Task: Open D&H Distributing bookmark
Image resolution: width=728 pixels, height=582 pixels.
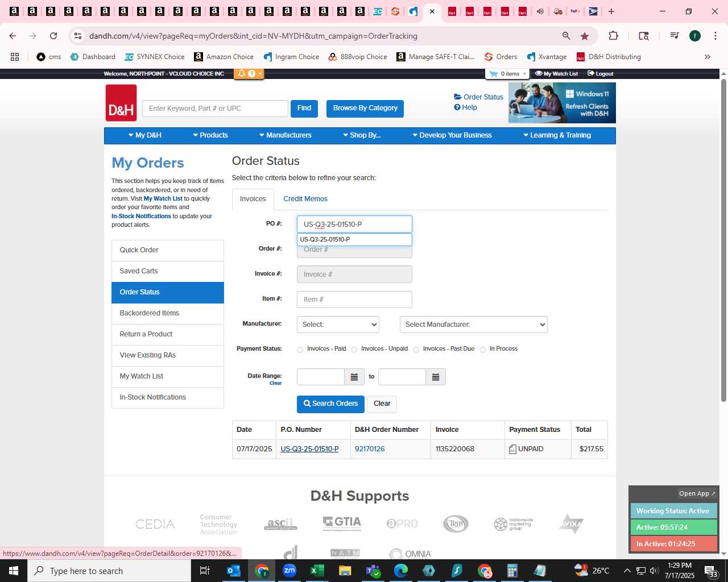Action: [609, 57]
